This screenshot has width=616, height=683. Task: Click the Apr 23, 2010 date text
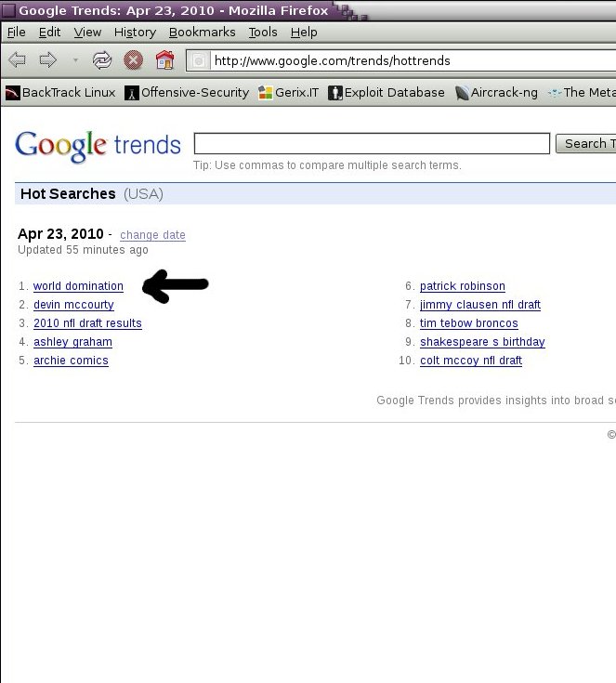point(60,234)
